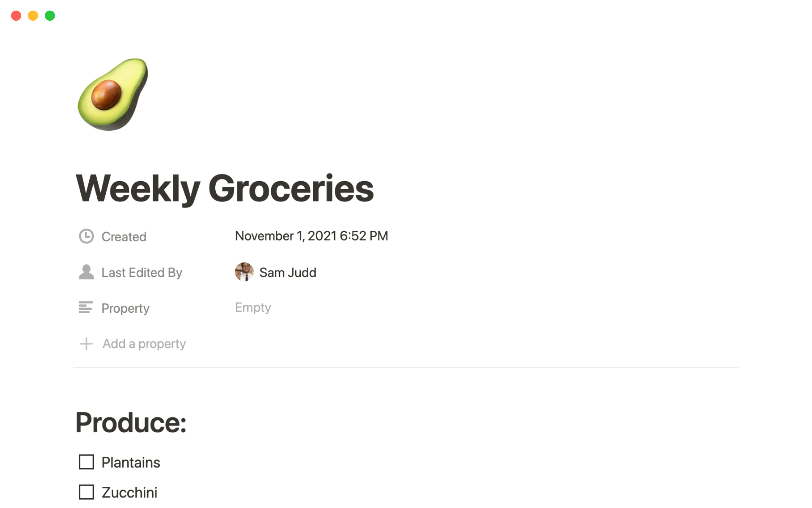This screenshot has width=812, height=508.
Task: Click the green maximize window button
Action: click(50, 16)
